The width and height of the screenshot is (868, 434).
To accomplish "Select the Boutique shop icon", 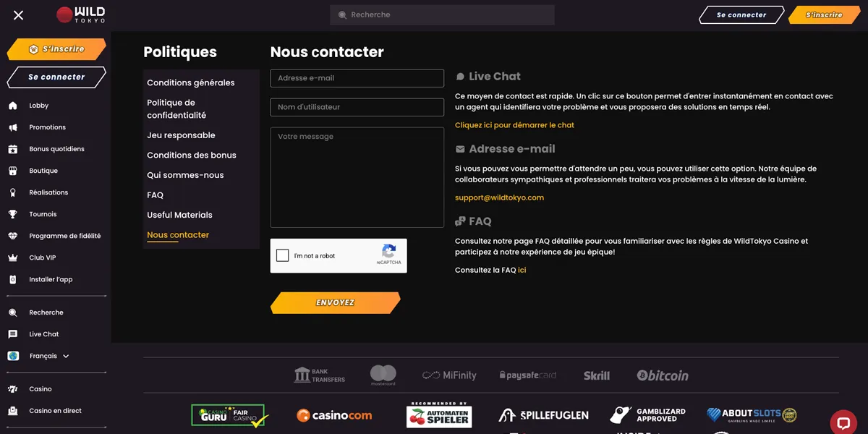I will (12, 171).
